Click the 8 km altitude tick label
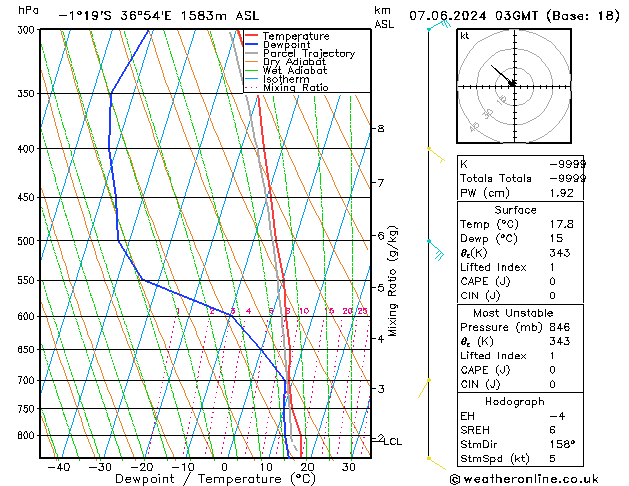The width and height of the screenshot is (629, 486). coord(381,129)
